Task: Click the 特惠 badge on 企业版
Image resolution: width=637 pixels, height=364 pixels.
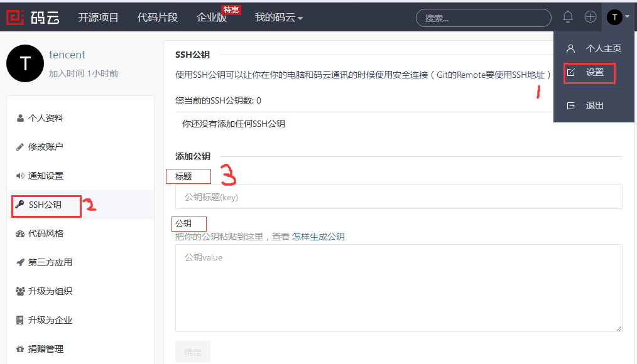Action: (231, 10)
